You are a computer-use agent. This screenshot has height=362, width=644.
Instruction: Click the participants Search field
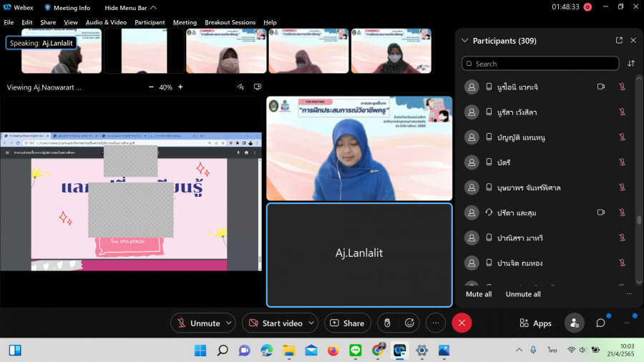(540, 64)
